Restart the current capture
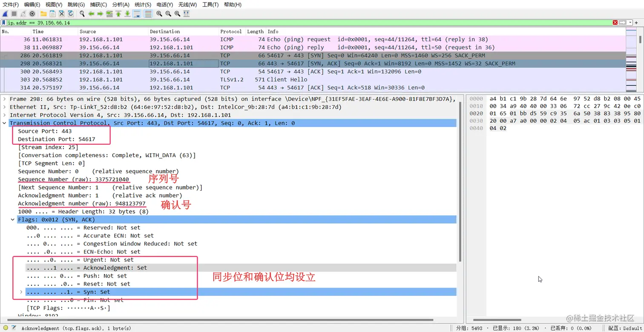644x332 pixels. coord(23,14)
